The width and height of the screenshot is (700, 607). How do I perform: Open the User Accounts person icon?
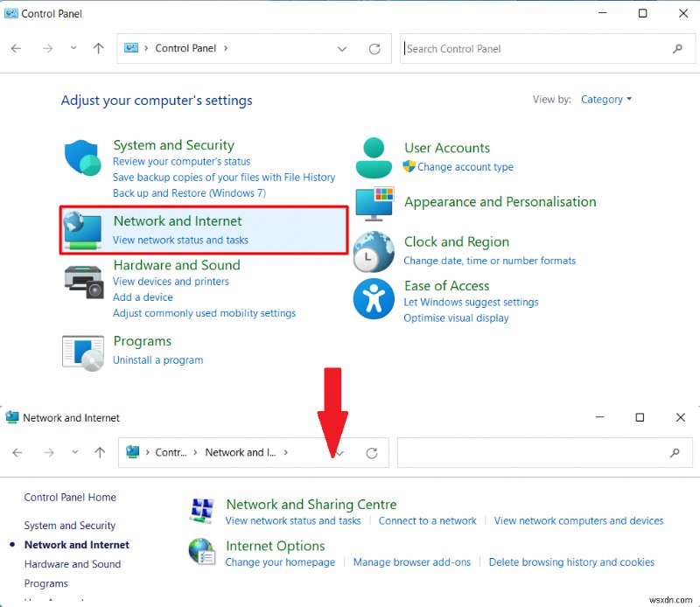pyautogui.click(x=374, y=158)
